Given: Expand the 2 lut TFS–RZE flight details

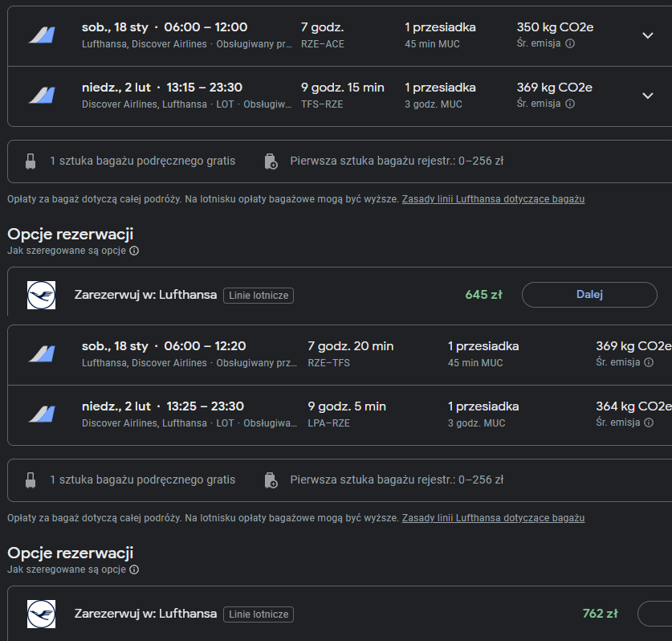Looking at the screenshot, I should (x=648, y=96).
